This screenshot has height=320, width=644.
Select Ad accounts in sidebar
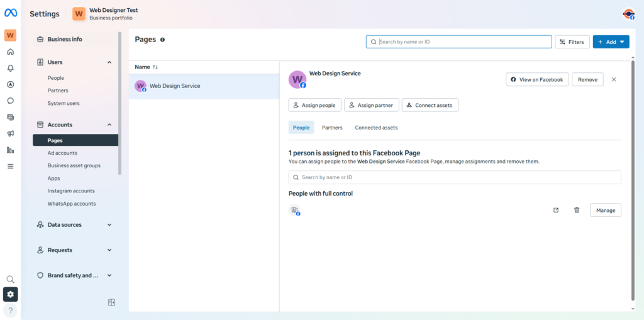62,153
